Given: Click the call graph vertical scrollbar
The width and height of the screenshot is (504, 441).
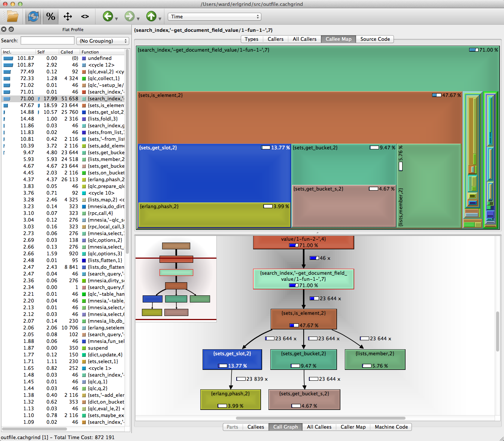Looking at the screenshot, I should click(x=498, y=331).
